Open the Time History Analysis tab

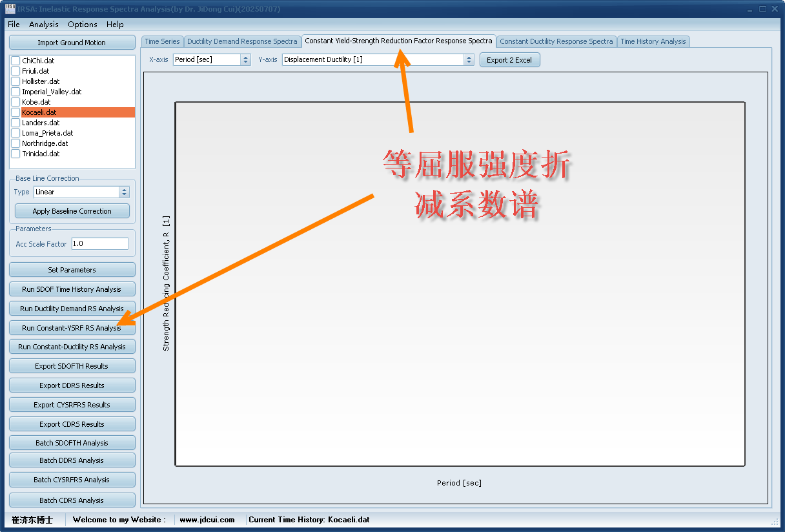tap(653, 41)
